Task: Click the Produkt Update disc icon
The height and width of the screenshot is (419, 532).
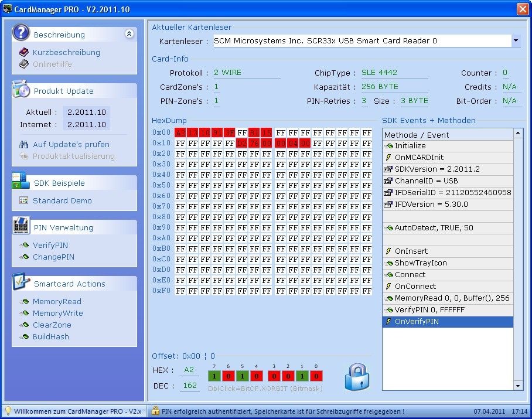Action: coord(21,90)
